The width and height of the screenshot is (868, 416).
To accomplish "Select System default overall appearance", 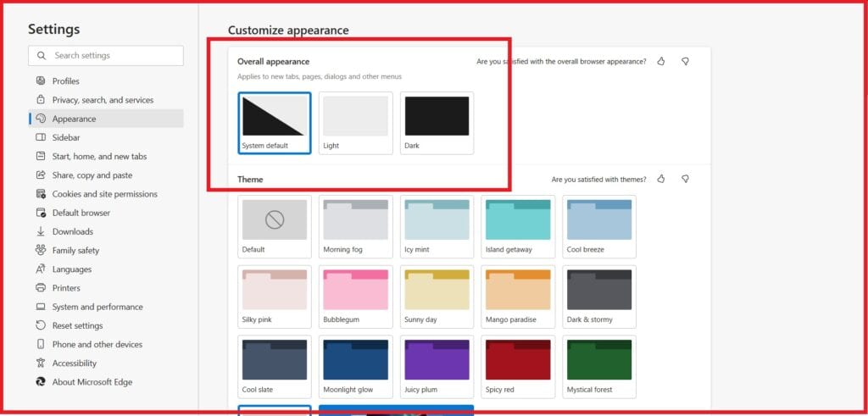I will [275, 123].
